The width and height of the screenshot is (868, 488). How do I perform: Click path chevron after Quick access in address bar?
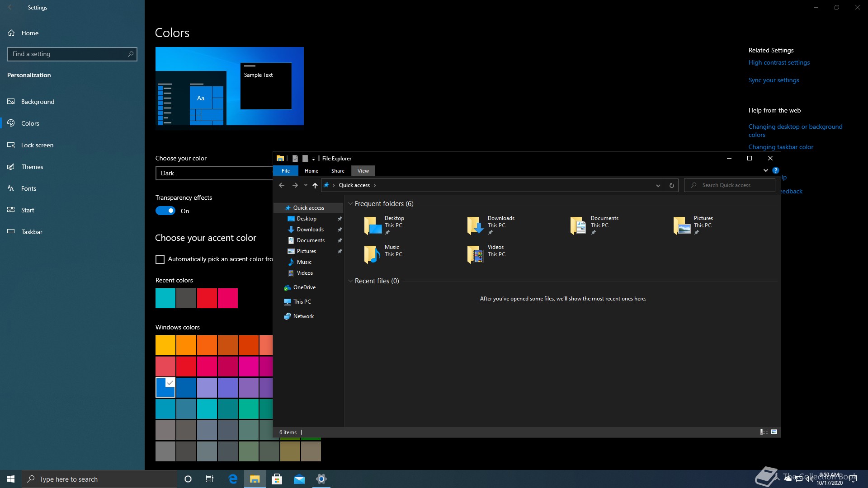(x=375, y=185)
